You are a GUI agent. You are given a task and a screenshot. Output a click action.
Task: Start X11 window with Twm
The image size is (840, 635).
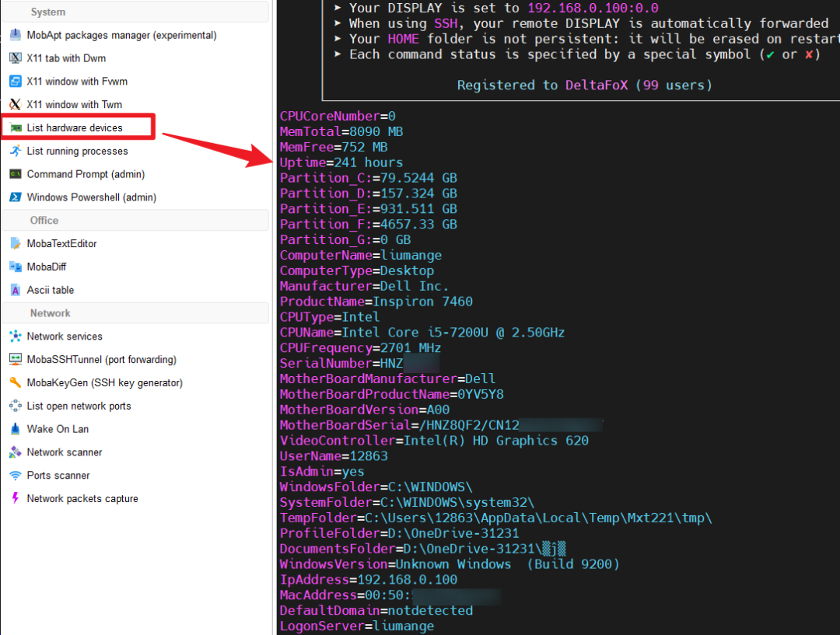click(x=75, y=104)
